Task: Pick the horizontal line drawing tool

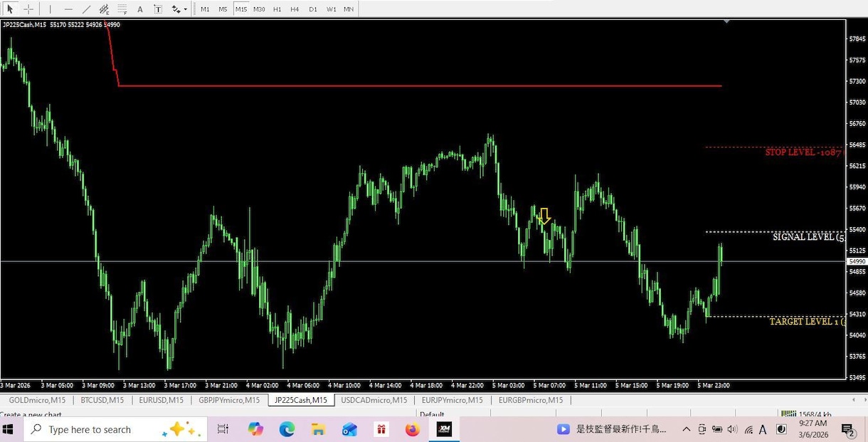Action: (68, 9)
